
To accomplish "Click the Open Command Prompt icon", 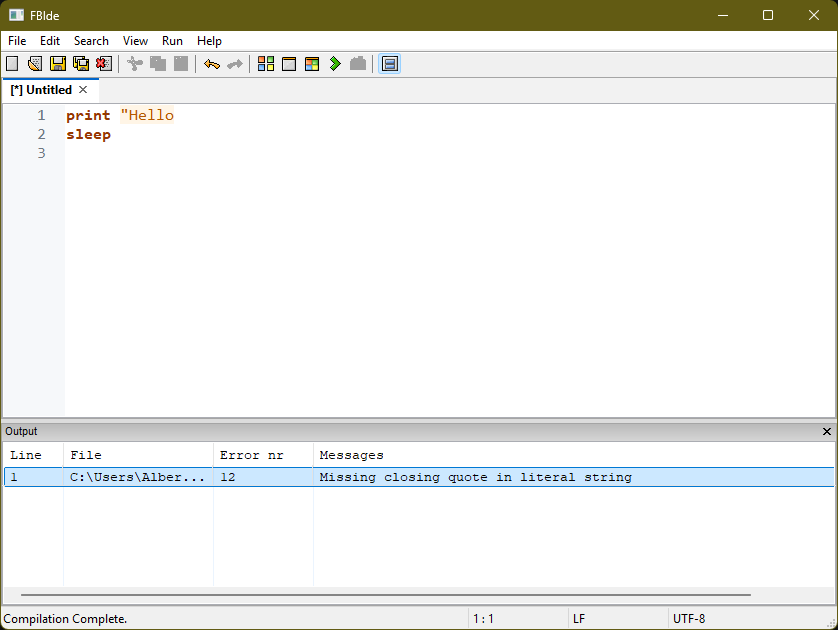I will [358, 64].
